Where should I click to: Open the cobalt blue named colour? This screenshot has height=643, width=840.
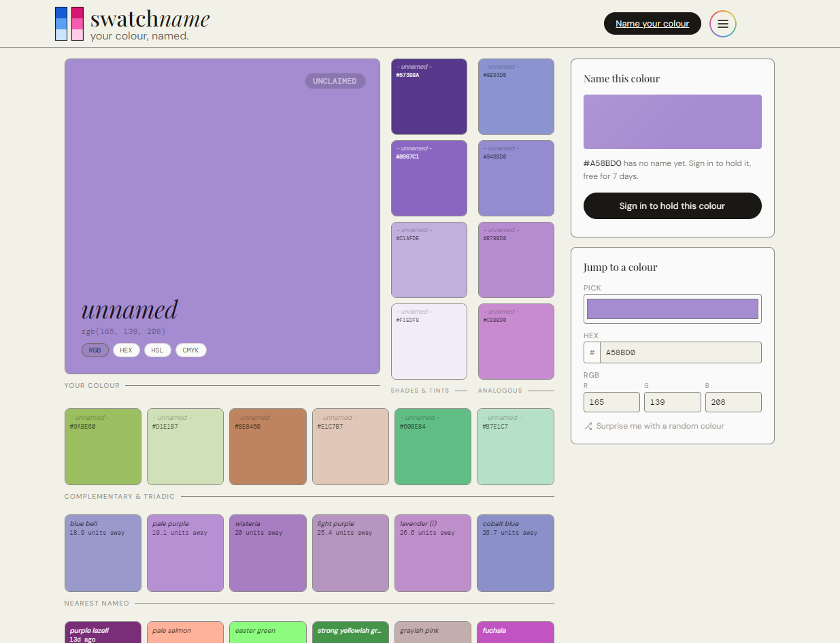pos(516,553)
